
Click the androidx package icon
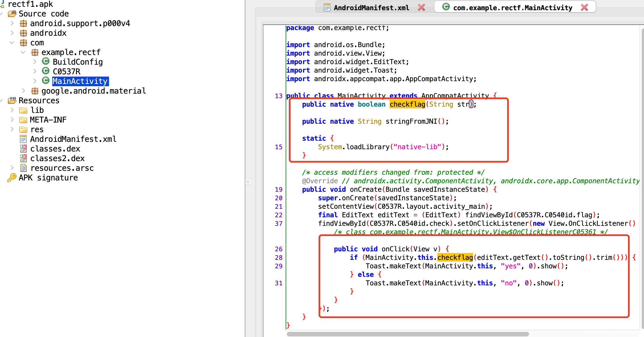coord(24,33)
